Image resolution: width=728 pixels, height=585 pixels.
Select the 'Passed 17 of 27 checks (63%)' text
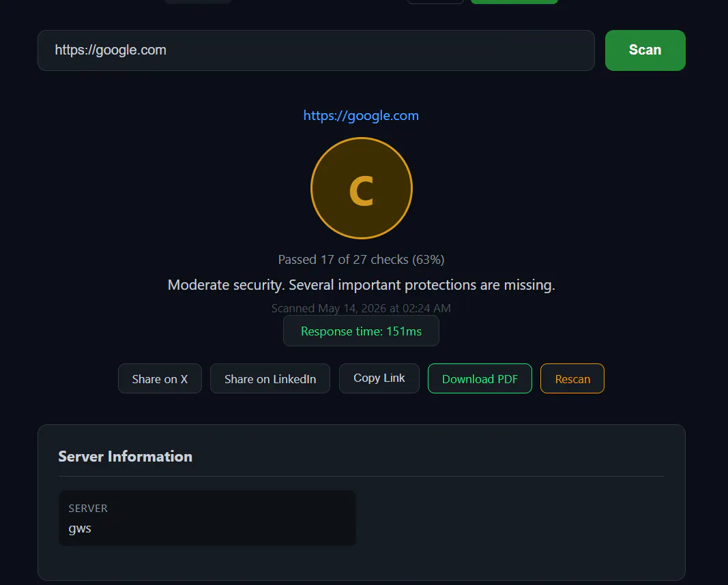click(x=361, y=259)
